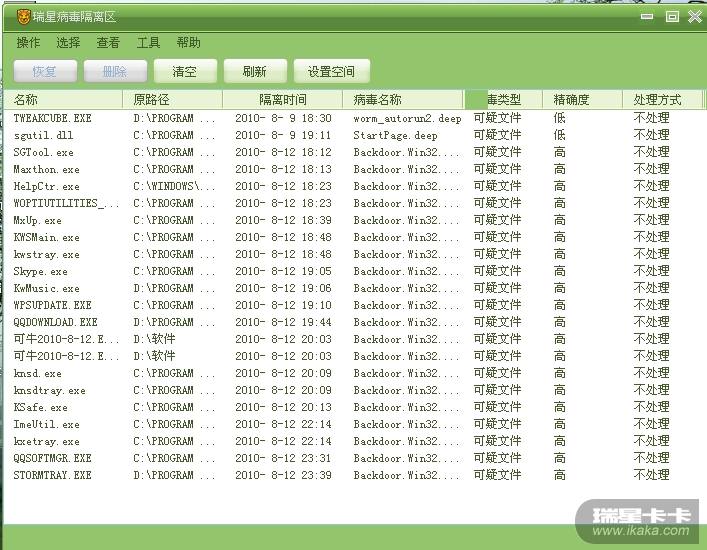Select the MxUp.exe file entry
707x550 pixels.
(37, 220)
